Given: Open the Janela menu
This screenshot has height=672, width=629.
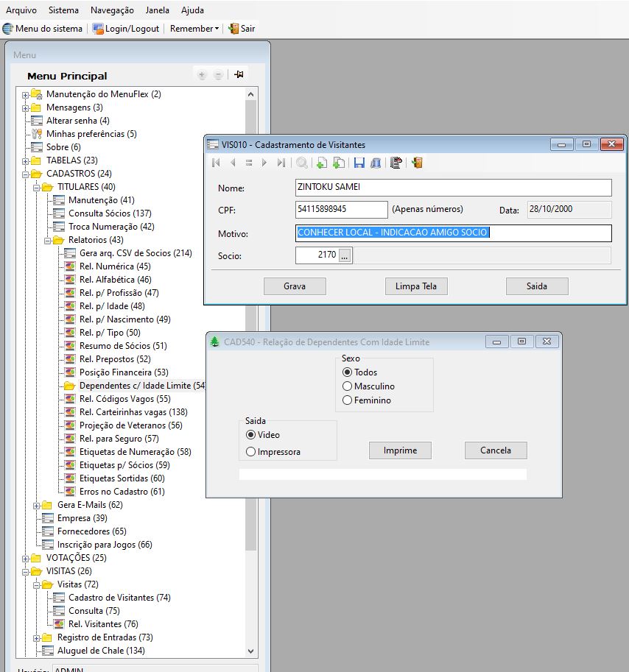Looking at the screenshot, I should click(x=157, y=10).
